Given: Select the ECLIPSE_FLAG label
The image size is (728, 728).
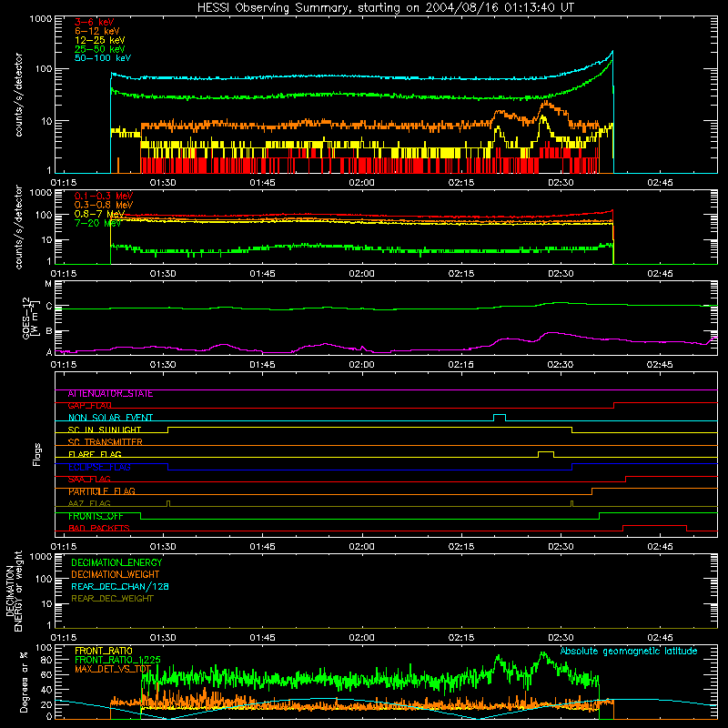Looking at the screenshot, I should click(x=99, y=467).
